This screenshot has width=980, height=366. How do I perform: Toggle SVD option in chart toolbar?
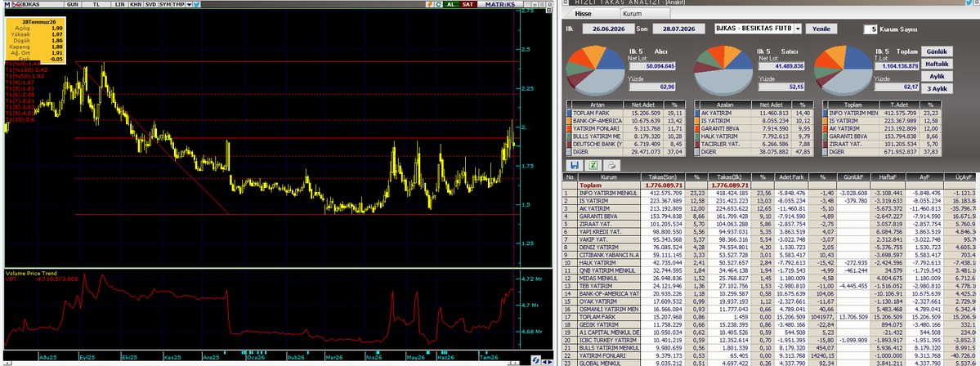coord(150,4)
